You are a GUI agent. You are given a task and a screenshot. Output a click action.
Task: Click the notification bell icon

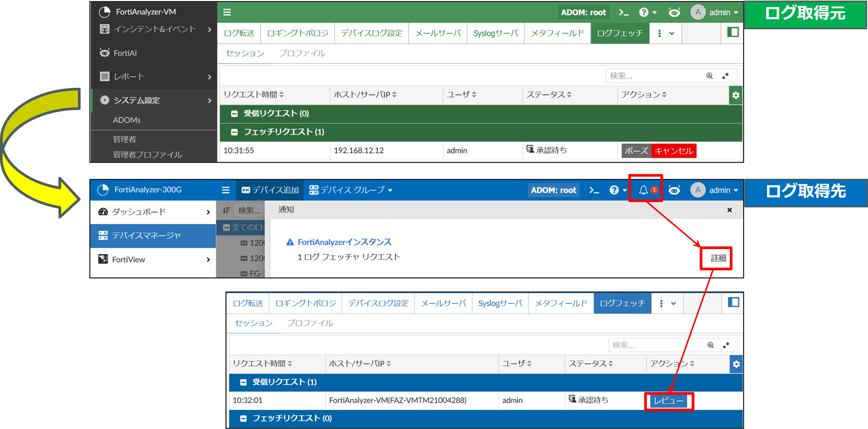[643, 190]
